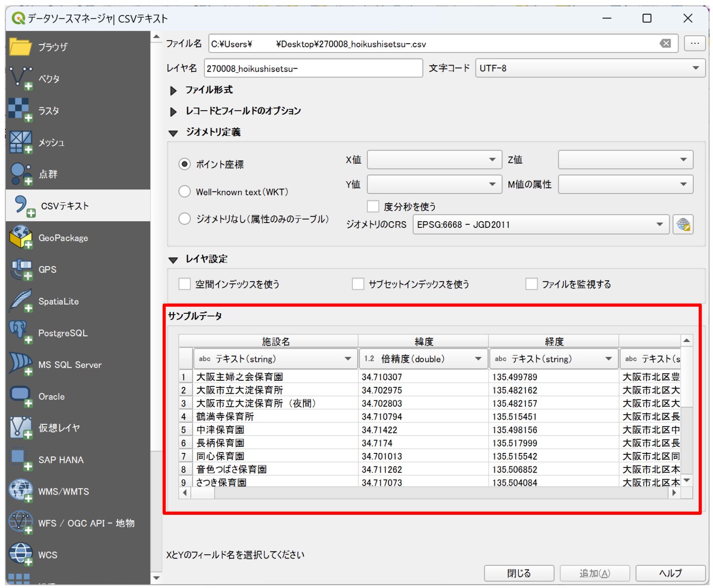
Task: Click the レイヤ名 input field
Action: click(313, 68)
